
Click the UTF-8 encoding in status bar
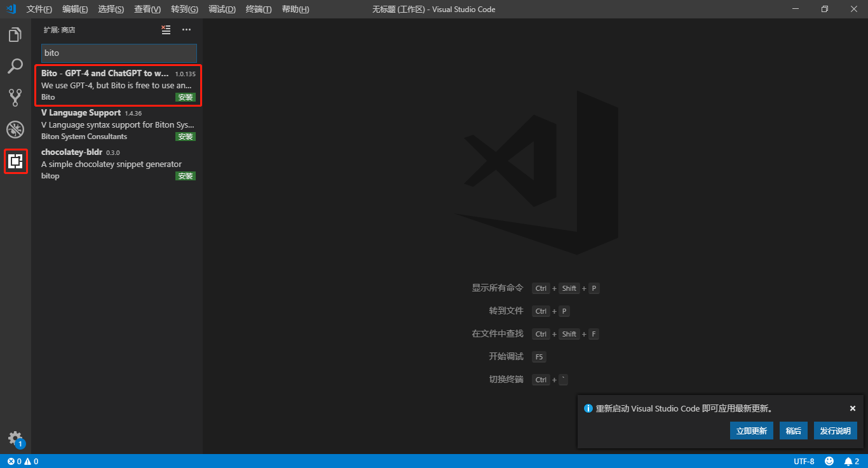click(804, 462)
